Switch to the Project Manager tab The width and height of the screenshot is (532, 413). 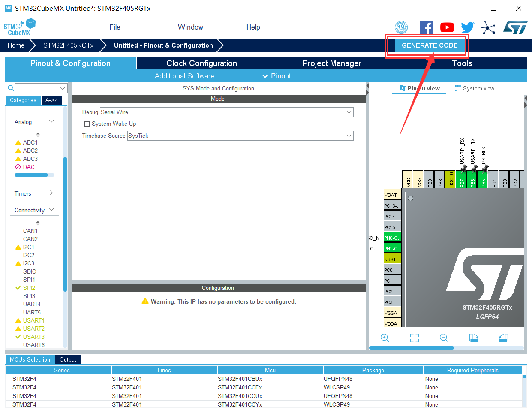click(332, 63)
